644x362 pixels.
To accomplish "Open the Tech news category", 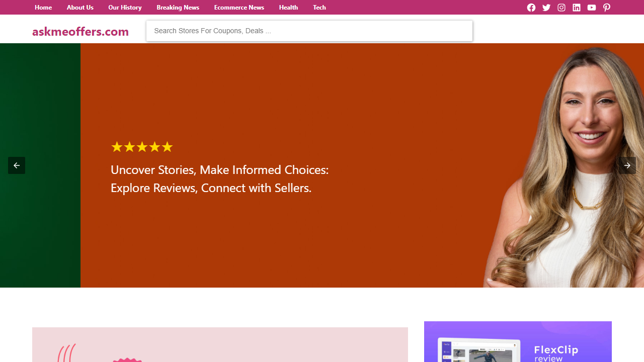I will [319, 8].
